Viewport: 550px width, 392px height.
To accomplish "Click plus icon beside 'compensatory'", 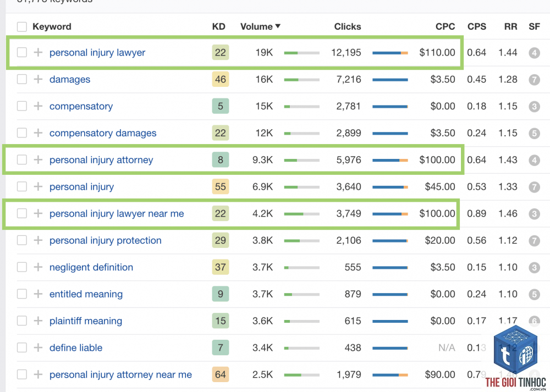I will (38, 106).
